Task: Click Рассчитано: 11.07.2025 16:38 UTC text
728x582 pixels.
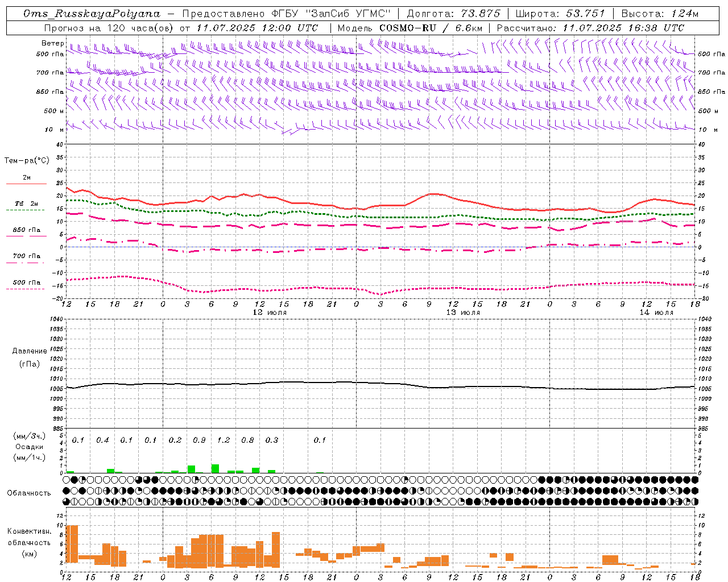Action: (x=590, y=28)
